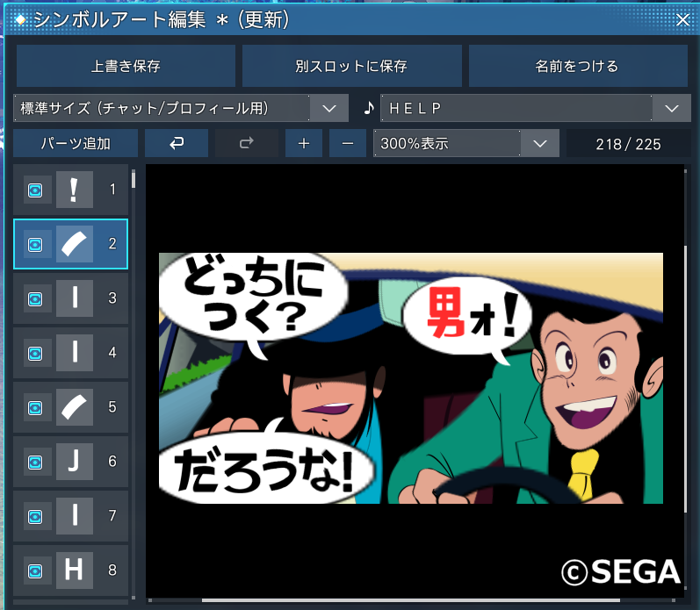Open the 標準サイズ size dropdown arrow

pyautogui.click(x=329, y=108)
